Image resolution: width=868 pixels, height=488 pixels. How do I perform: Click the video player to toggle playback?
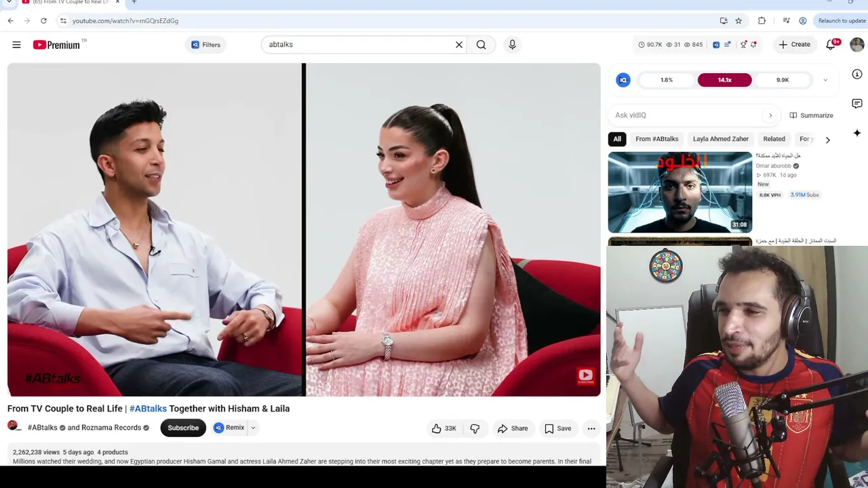304,230
